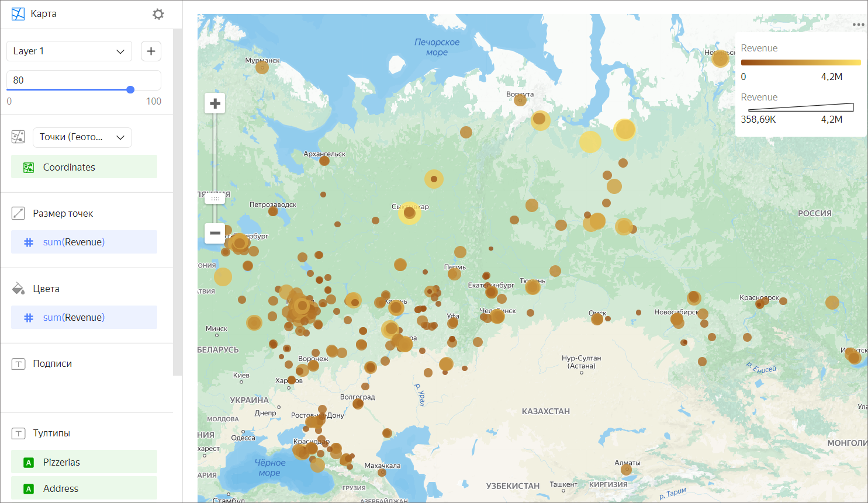Add a new layer with plus button
This screenshot has width=868, height=503.
click(x=151, y=51)
